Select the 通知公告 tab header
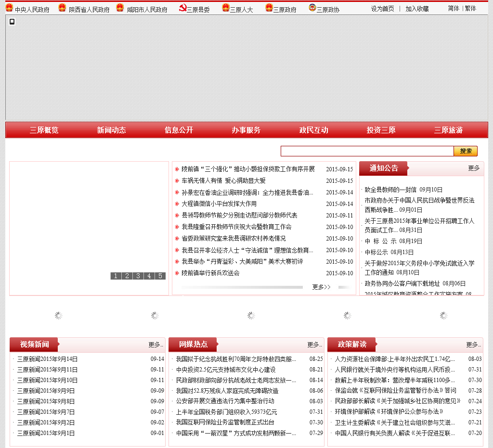 point(384,168)
